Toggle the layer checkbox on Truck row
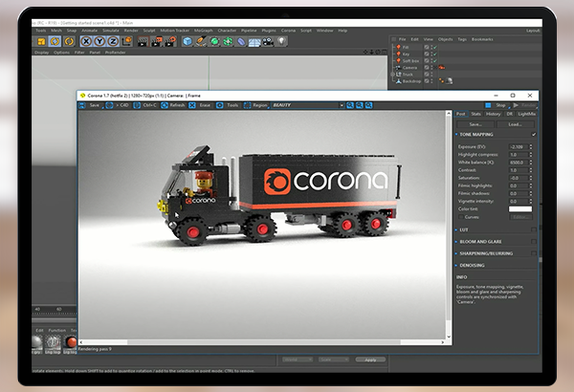Image resolution: width=574 pixels, height=392 pixels. pyautogui.click(x=427, y=75)
